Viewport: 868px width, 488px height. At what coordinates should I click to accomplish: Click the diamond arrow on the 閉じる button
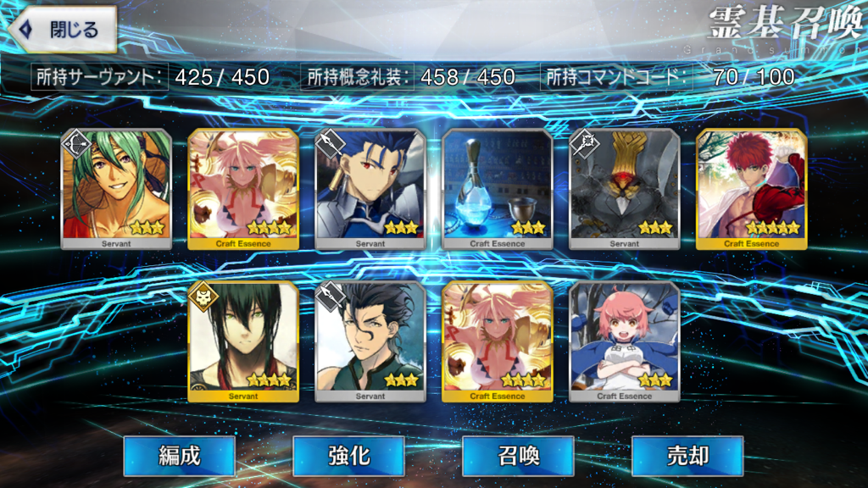click(x=26, y=30)
